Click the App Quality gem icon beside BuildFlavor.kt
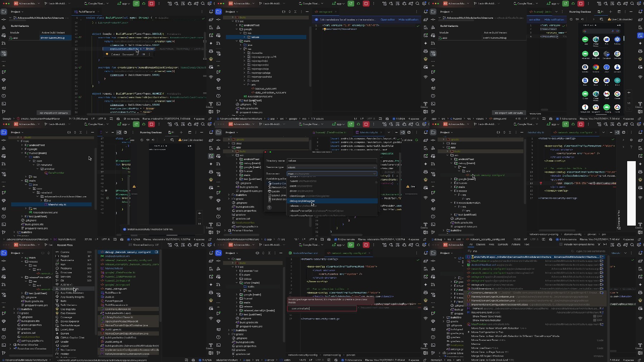The height and width of the screenshot is (362, 644). 4,80
